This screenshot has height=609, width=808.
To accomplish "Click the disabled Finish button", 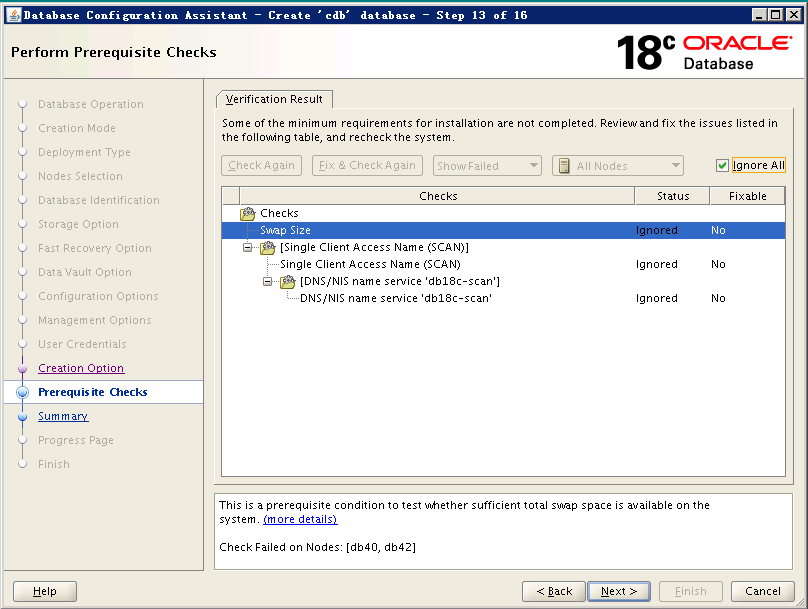I will (x=691, y=591).
